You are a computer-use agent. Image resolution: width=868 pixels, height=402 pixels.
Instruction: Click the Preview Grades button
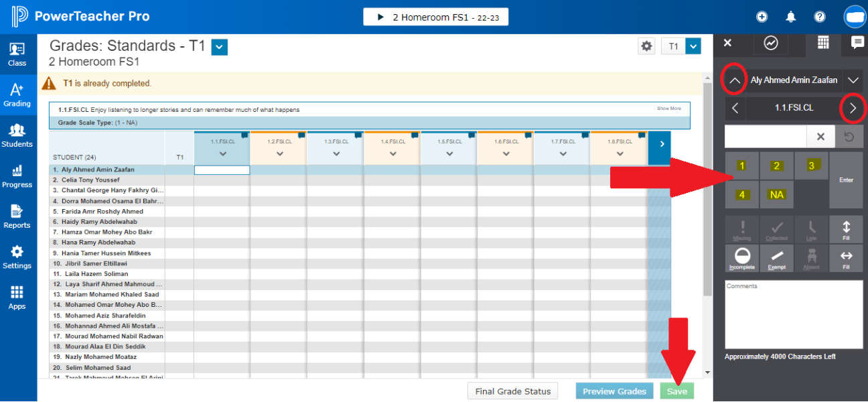614,391
